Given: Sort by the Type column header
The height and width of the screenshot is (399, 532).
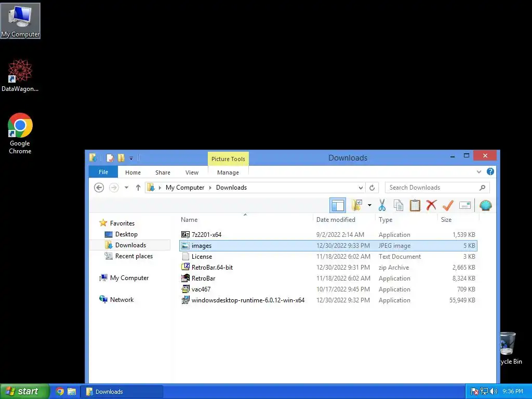Looking at the screenshot, I should [x=406, y=220].
